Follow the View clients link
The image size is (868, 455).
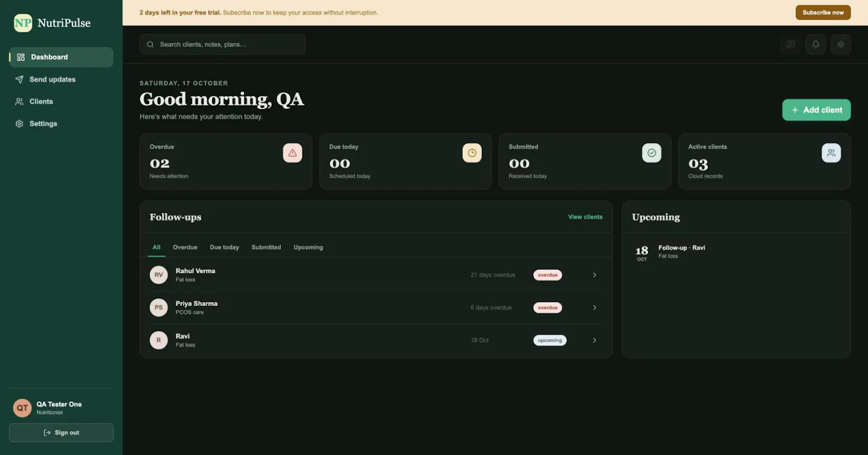(x=585, y=217)
